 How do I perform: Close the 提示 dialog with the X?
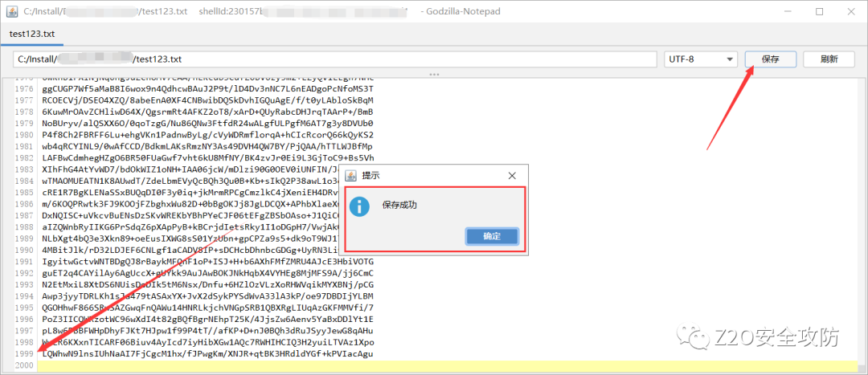coord(512,176)
